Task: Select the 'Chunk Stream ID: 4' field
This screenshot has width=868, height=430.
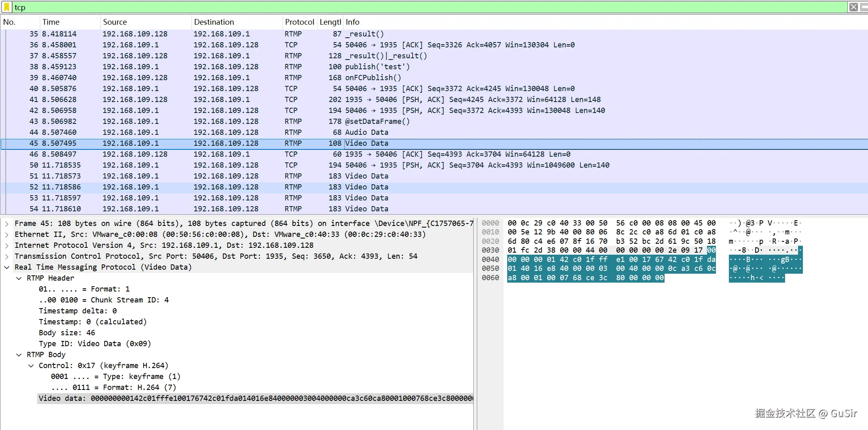Action: pos(104,300)
